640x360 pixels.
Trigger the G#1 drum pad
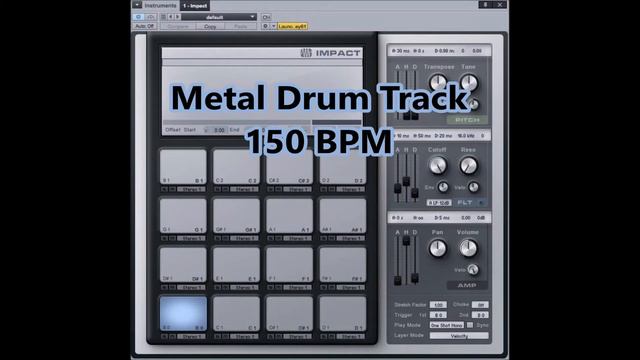[x=236, y=216]
